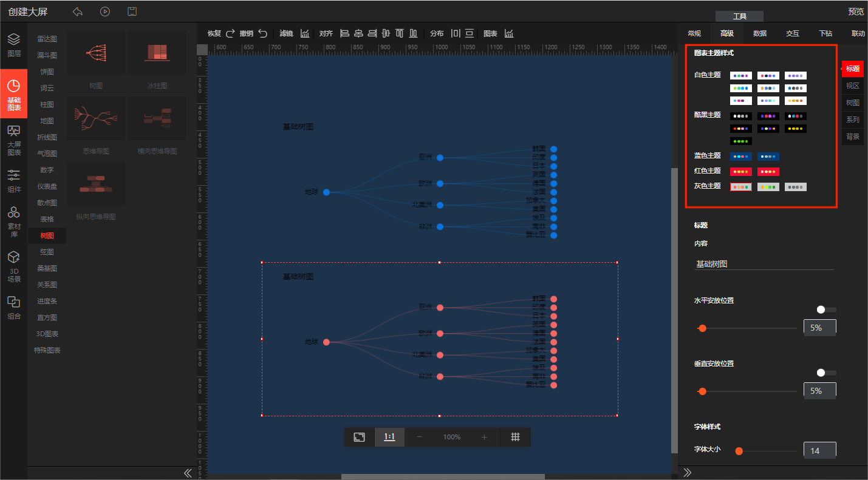Zoom out with the minus button
868x480 pixels.
point(419,437)
